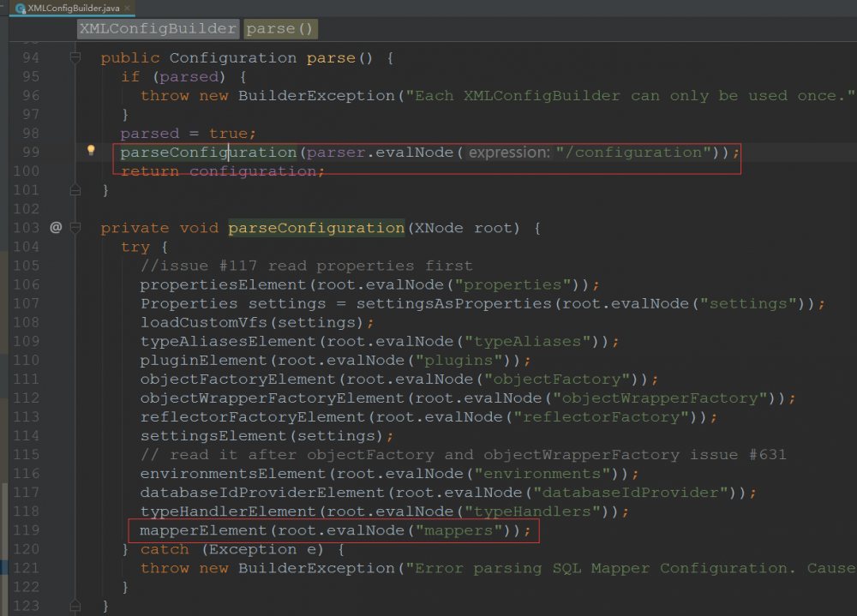Click objectWrapperFactoryElement call
857x616 pixels.
(273, 398)
